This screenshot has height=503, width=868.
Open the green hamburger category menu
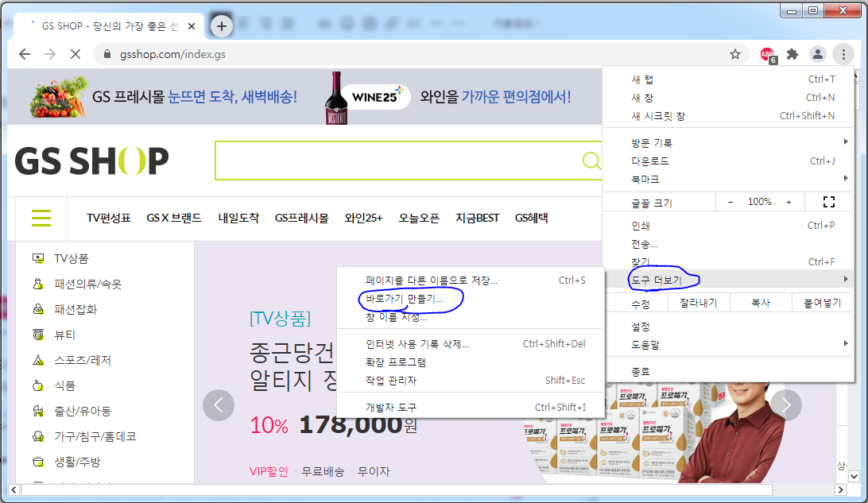41,218
